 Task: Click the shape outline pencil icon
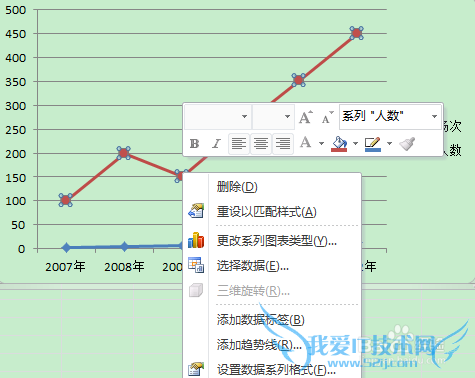(373, 144)
